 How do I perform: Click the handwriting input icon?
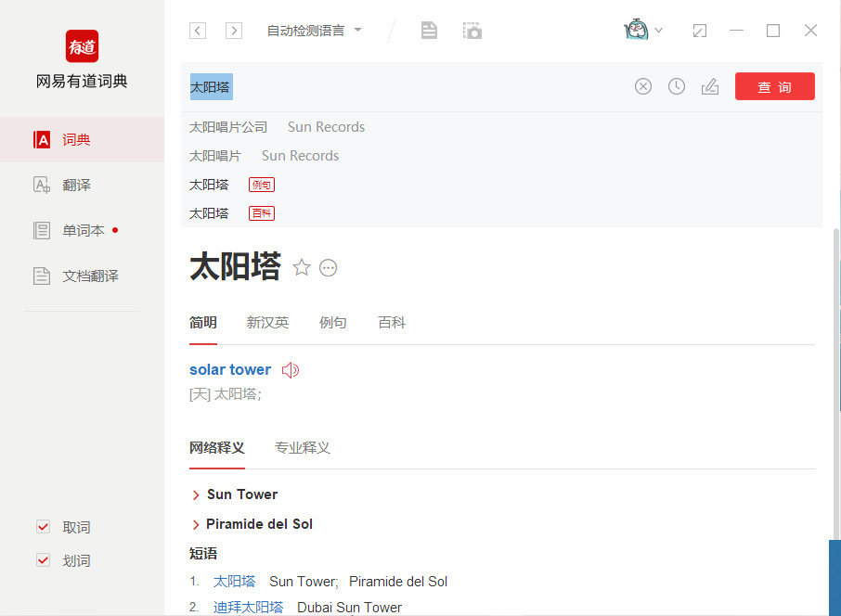[710, 86]
